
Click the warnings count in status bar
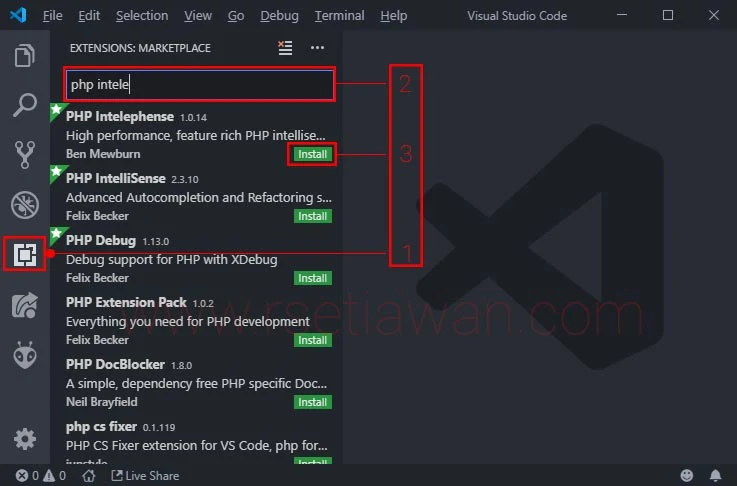[x=55, y=476]
